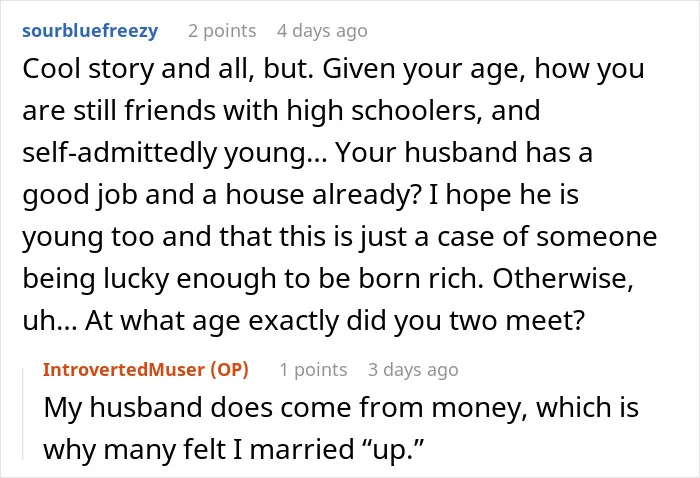The width and height of the screenshot is (700, 478).
Task: Open the "4 days ago" timestamp permalink
Action: click(x=322, y=31)
